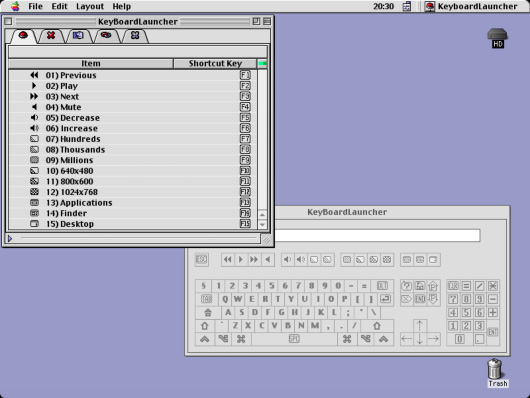Screen dimensions: 530x398
Task: Select the "13) Applications" row text
Action: pos(79,203)
